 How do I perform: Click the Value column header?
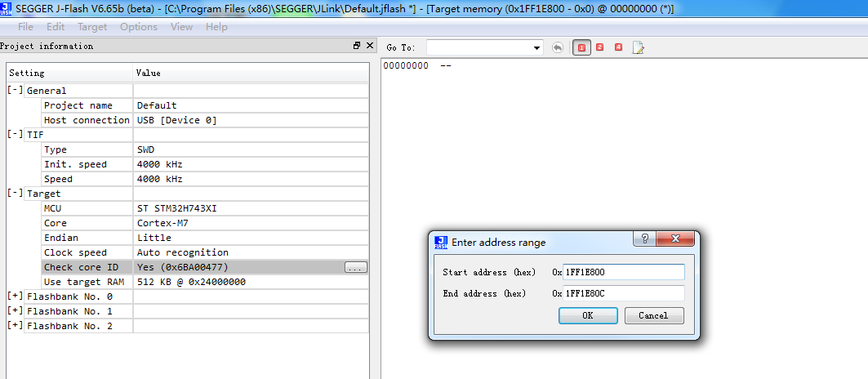click(x=251, y=74)
